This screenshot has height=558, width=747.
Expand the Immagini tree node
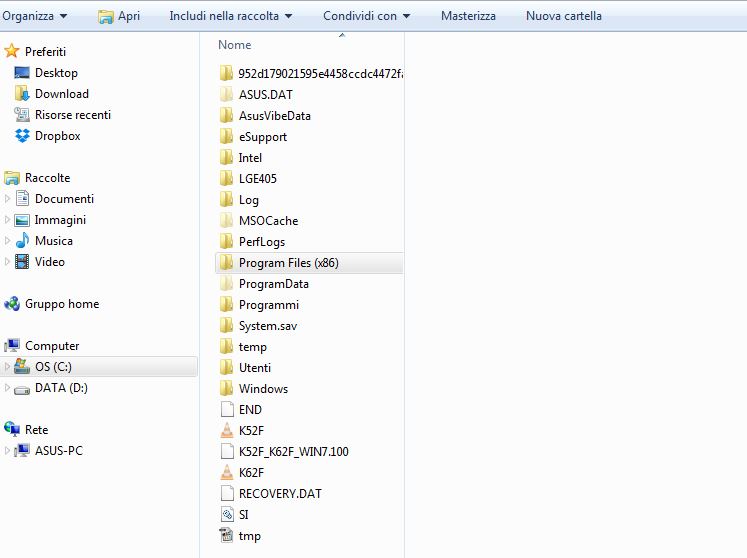[7, 220]
